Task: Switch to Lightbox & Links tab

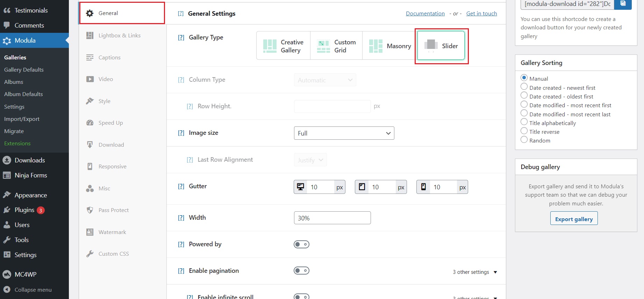Action: tap(119, 36)
